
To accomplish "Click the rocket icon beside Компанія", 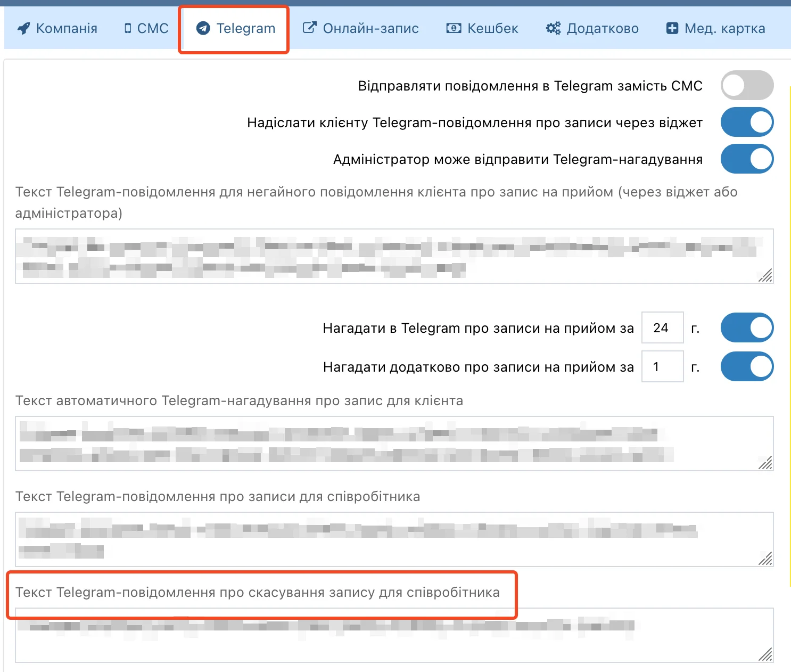I will (x=23, y=28).
